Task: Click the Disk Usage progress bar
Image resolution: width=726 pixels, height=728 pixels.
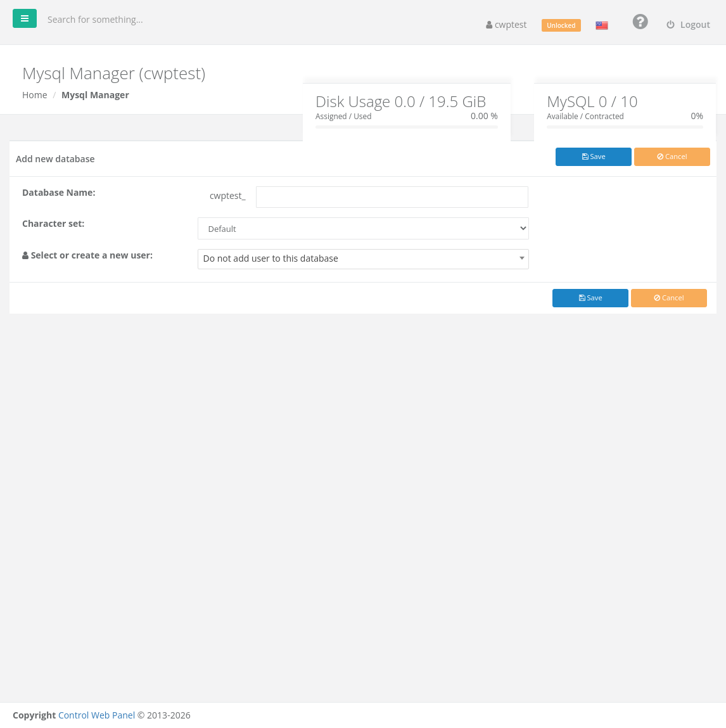Action: (x=406, y=127)
